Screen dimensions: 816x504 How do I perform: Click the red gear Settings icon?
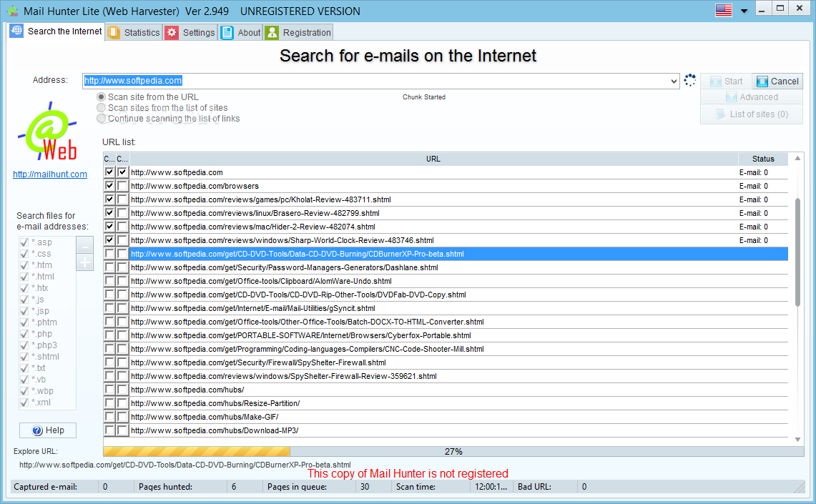coord(172,33)
